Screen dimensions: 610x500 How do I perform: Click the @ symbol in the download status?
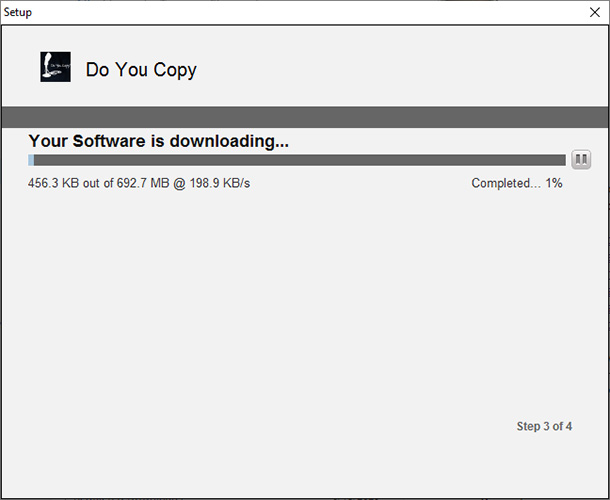[179, 183]
